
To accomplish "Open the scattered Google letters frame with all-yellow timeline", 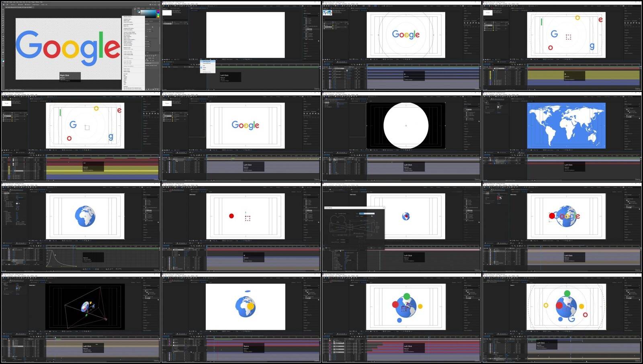I will point(562,46).
